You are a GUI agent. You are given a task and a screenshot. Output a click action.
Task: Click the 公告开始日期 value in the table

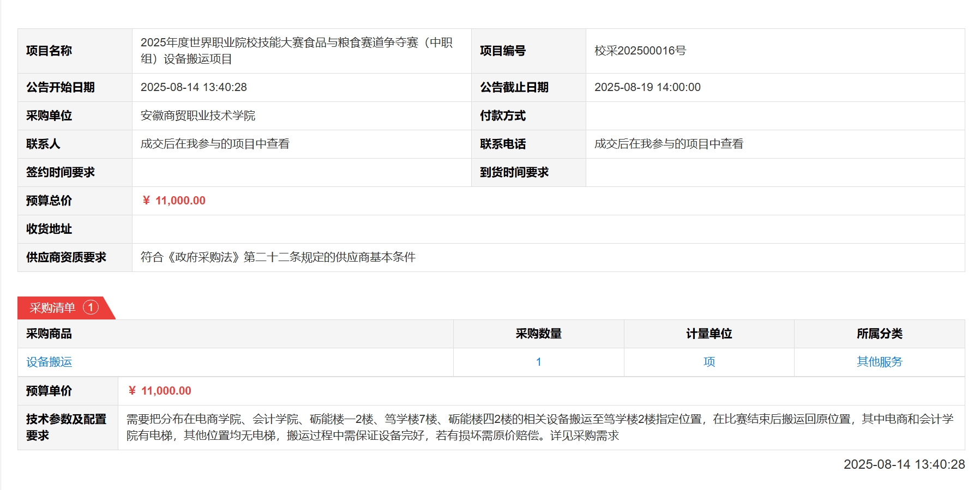pos(194,87)
